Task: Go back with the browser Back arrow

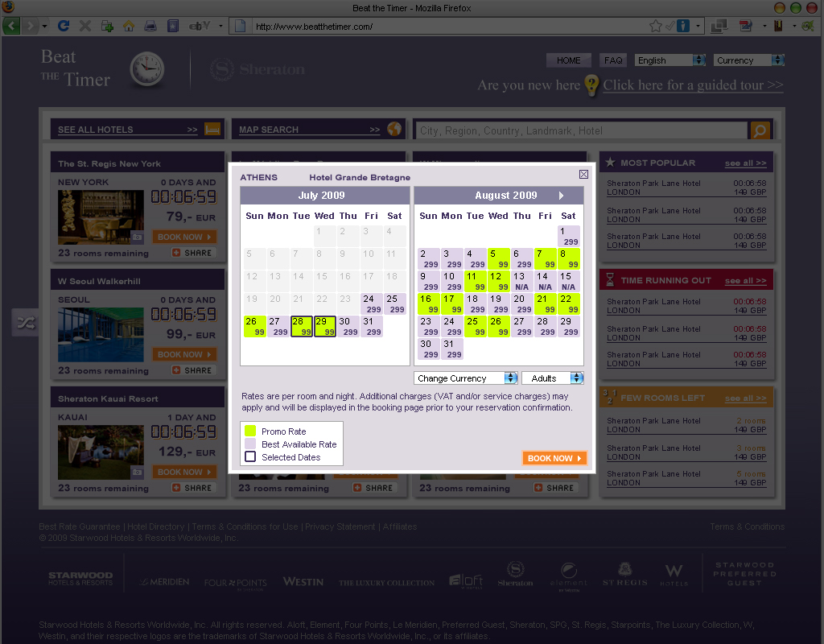Action: pyautogui.click(x=12, y=26)
